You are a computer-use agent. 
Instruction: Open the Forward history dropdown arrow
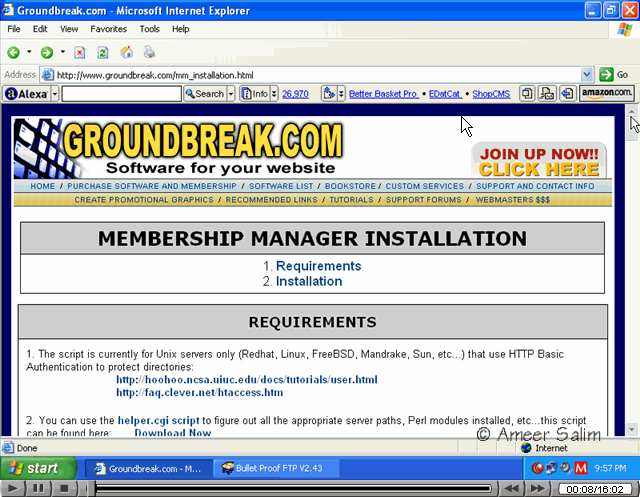(62, 52)
